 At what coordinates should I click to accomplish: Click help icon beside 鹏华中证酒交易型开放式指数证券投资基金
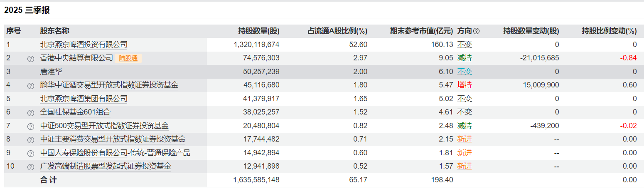click(30, 86)
